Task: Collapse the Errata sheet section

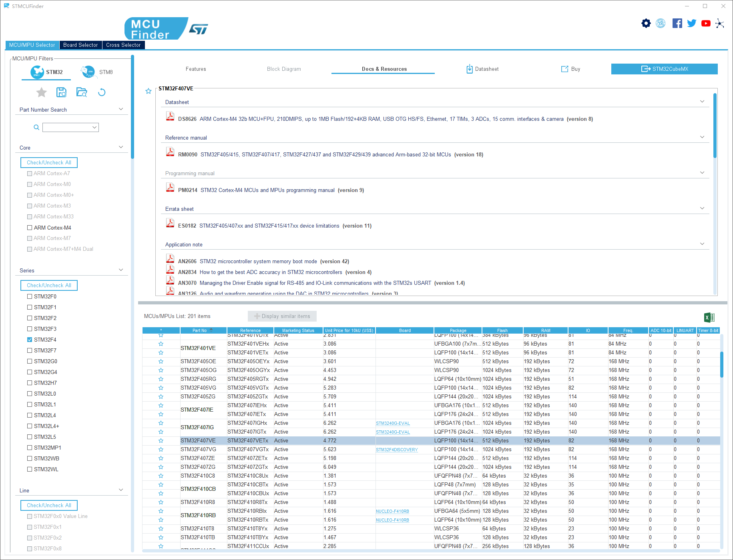Action: click(x=702, y=208)
